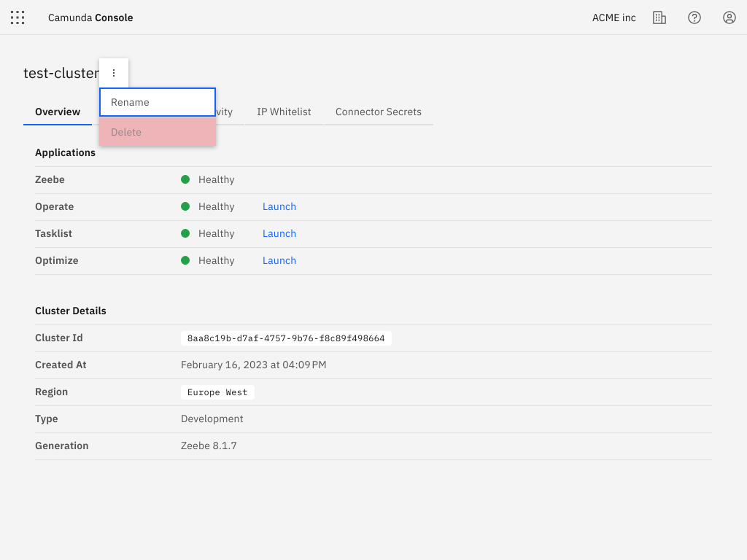Open the app switcher grid icon
This screenshot has width=747, height=560.
[x=18, y=17]
